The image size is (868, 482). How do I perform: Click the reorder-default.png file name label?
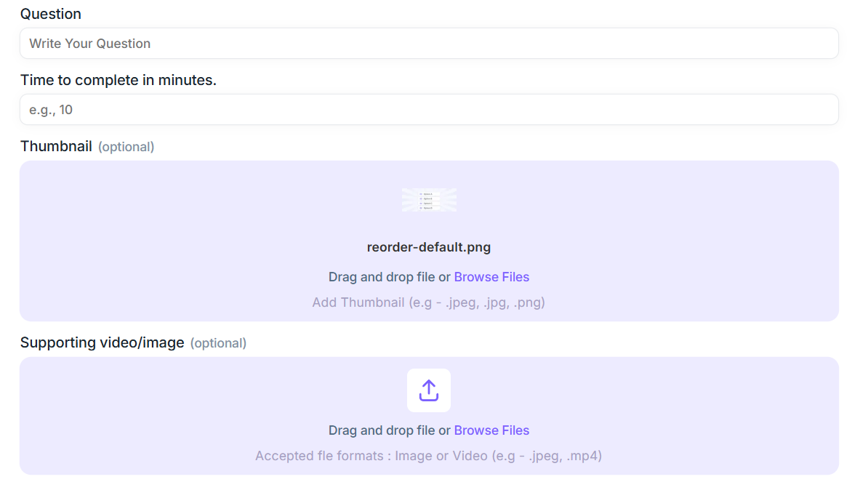pos(428,247)
